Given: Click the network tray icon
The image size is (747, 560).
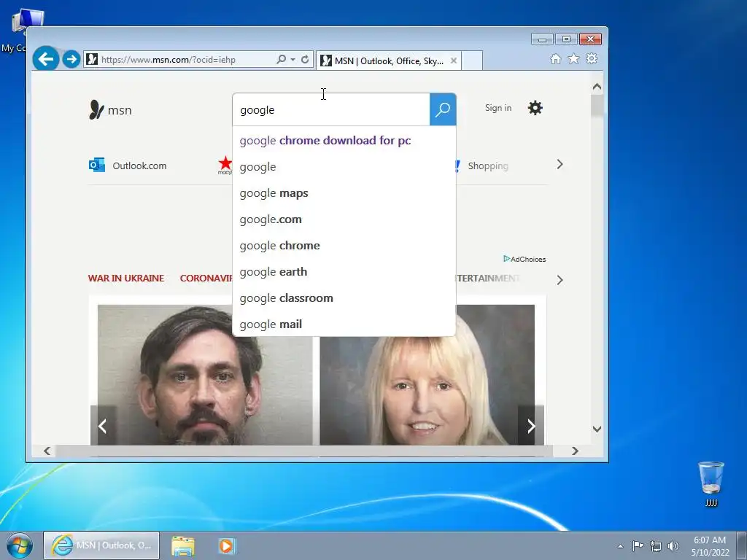Looking at the screenshot, I should [656, 546].
